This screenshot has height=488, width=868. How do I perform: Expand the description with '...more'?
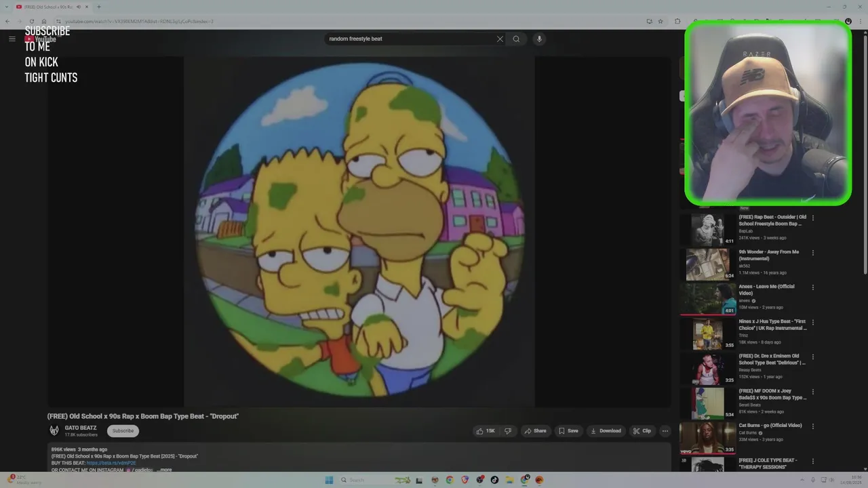(x=165, y=470)
